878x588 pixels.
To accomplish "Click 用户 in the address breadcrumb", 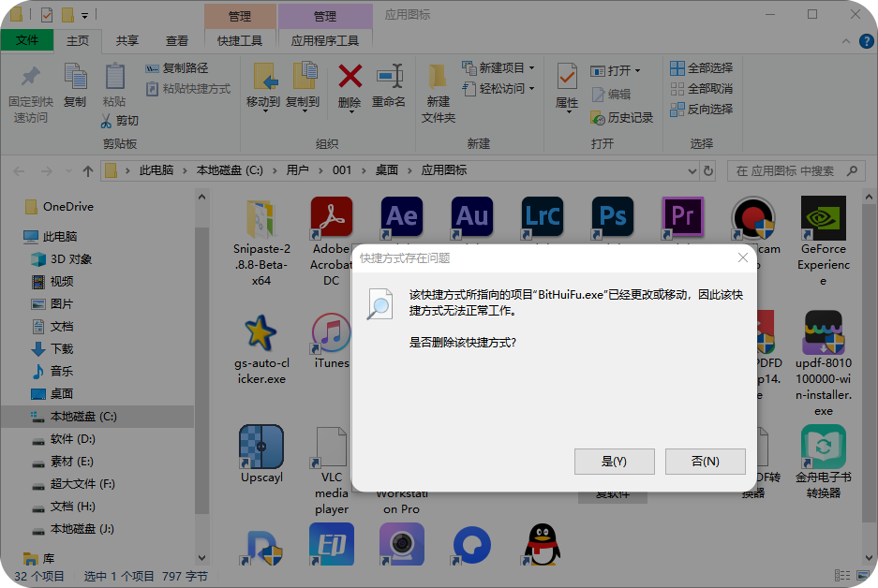I will (297, 170).
